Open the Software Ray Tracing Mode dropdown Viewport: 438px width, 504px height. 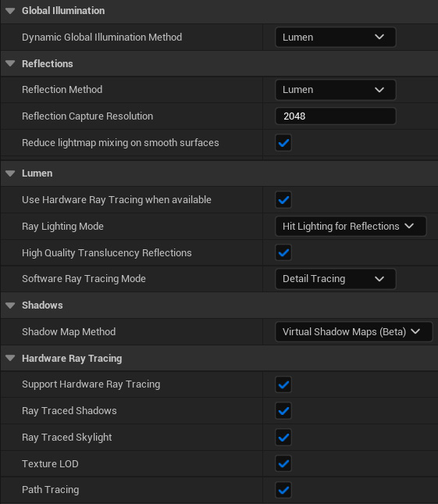(336, 279)
